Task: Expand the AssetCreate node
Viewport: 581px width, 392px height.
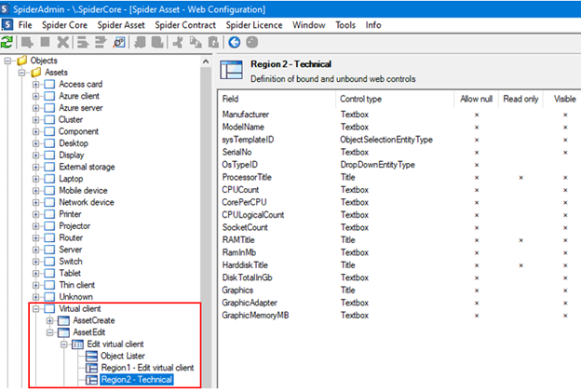Action: click(50, 320)
